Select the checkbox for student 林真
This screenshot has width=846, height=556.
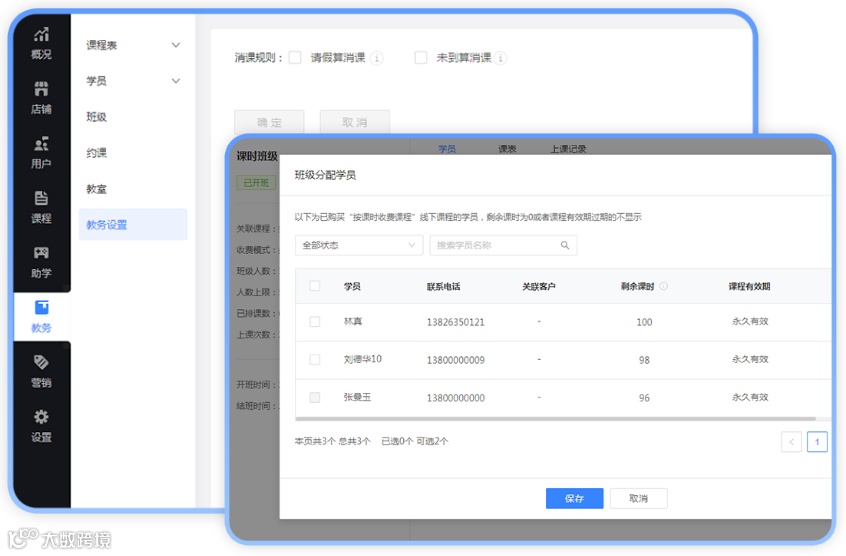tap(315, 322)
